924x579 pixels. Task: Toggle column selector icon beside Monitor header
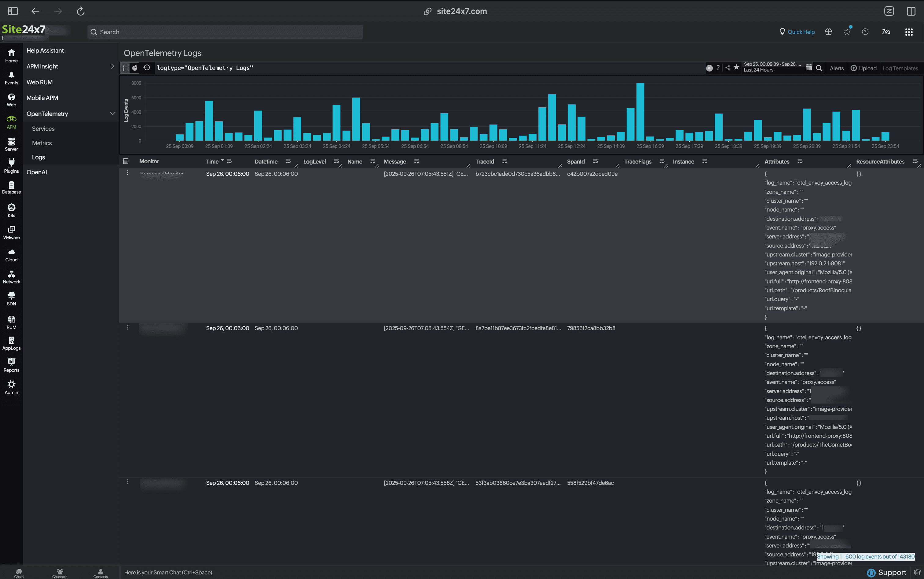[126, 161]
